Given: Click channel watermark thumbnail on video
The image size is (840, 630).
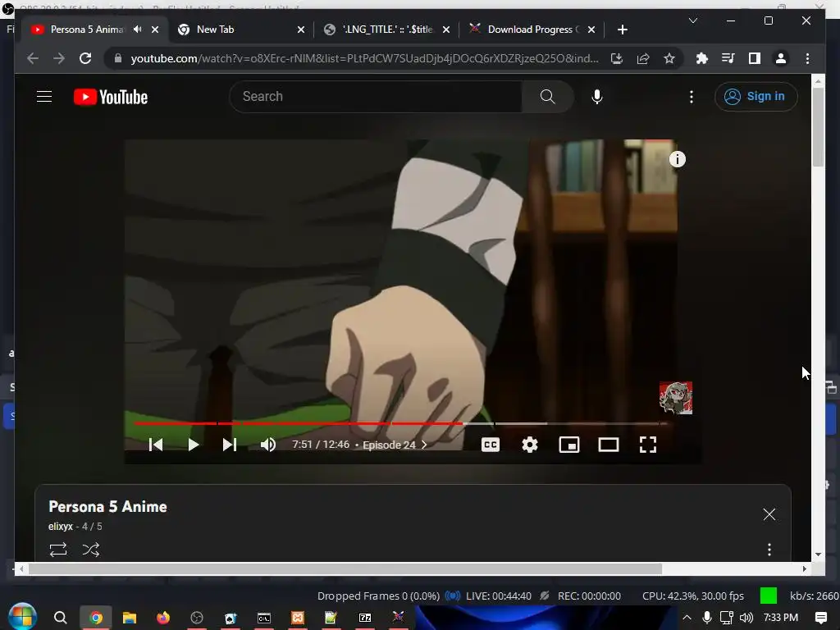Looking at the screenshot, I should (676, 398).
